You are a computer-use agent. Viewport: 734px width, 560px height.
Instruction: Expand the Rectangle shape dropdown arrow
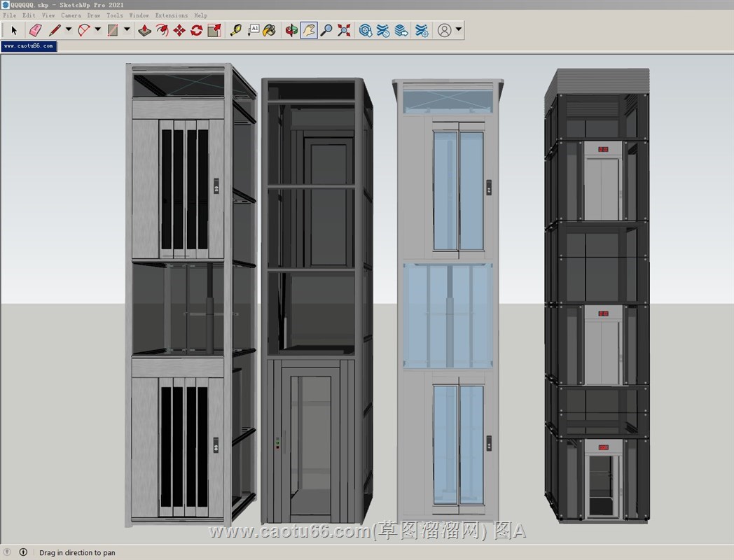point(127,29)
